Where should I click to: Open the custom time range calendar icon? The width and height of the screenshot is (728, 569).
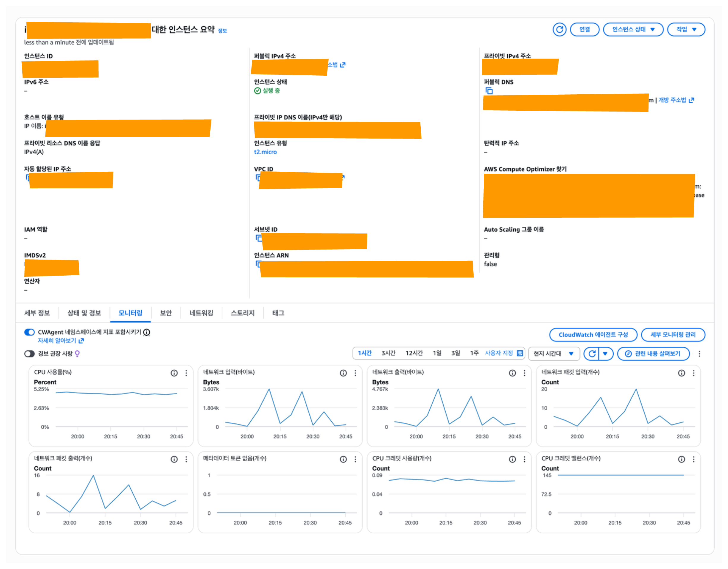point(520,353)
